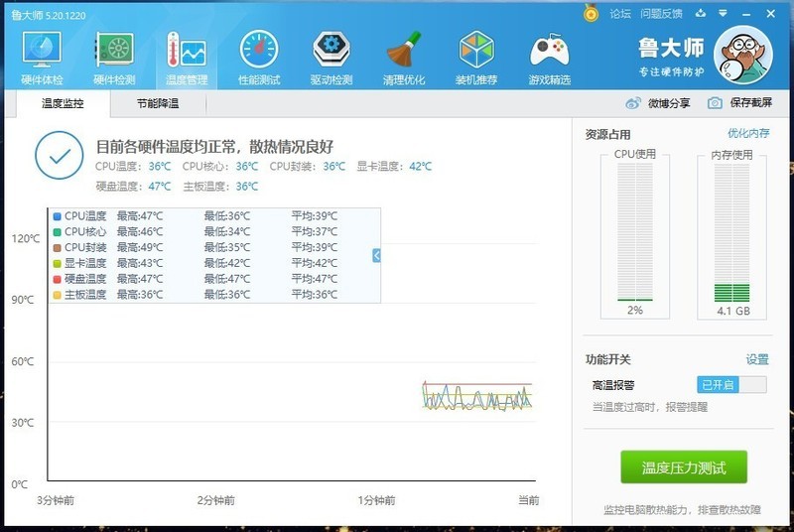This screenshot has height=532, width=794.
Task: Click 当前 time axis label
Action: (x=528, y=500)
